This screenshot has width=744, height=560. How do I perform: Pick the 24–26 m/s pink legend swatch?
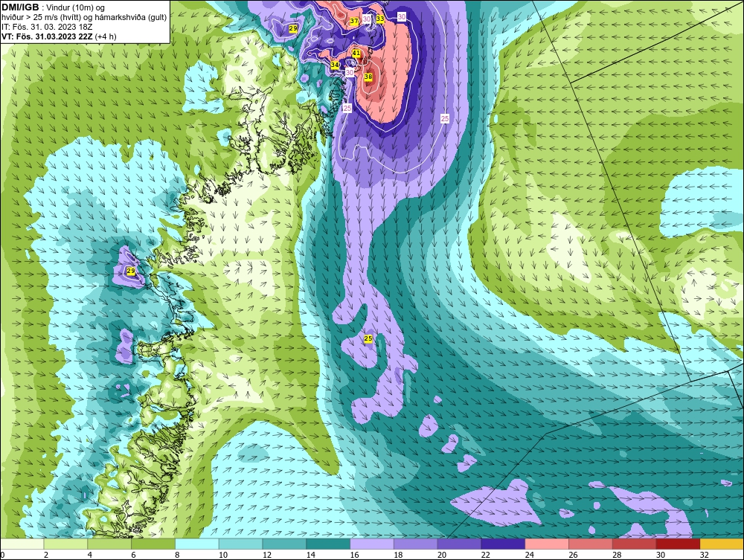click(547, 544)
